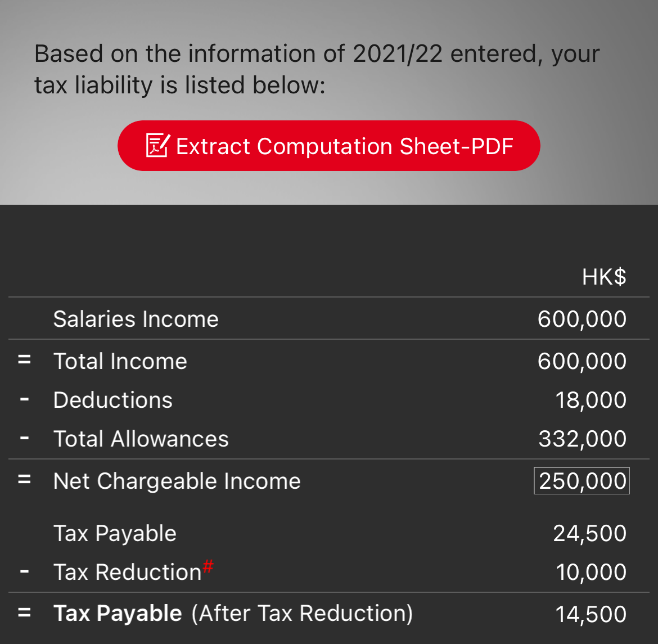
Task: Click the Tax Reduction amount 10,000
Action: 591,572
